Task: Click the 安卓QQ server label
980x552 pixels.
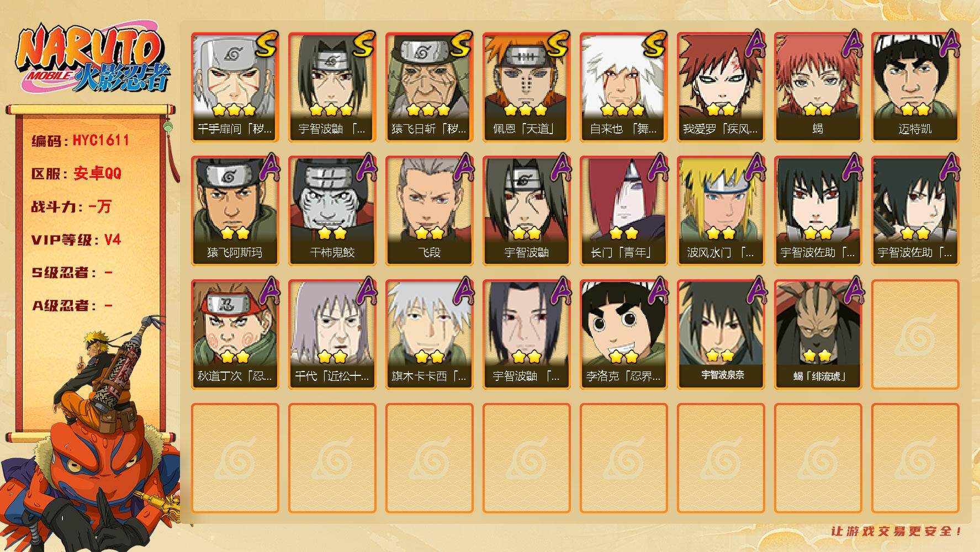Action: coord(97,173)
